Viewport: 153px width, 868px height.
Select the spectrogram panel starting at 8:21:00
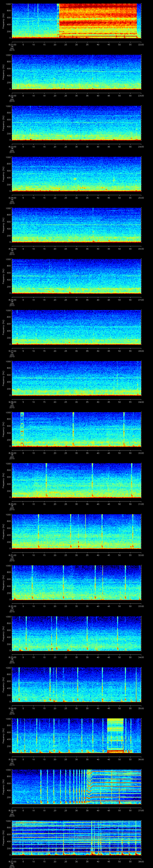[x=77, y=21]
